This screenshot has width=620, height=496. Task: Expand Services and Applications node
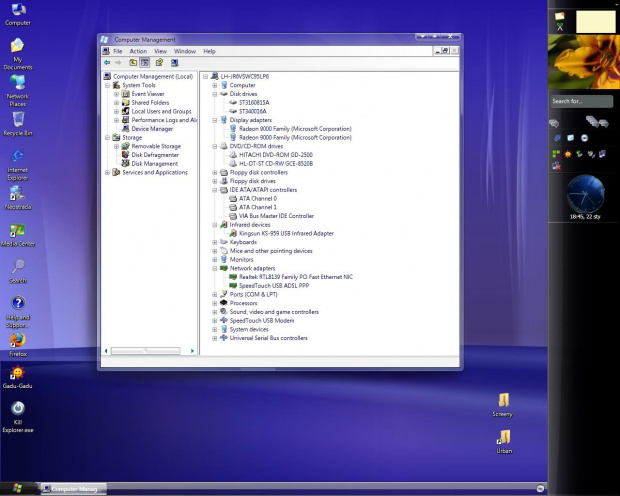click(x=107, y=172)
